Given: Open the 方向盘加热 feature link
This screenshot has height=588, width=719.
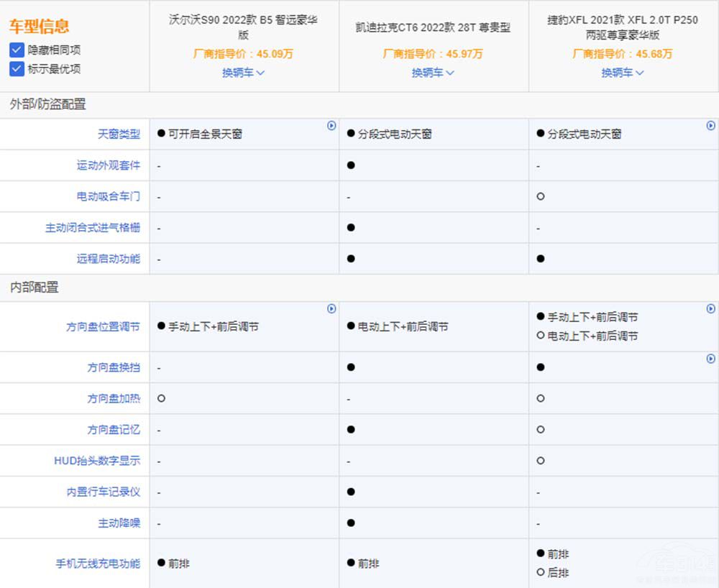Looking at the screenshot, I should [x=114, y=398].
